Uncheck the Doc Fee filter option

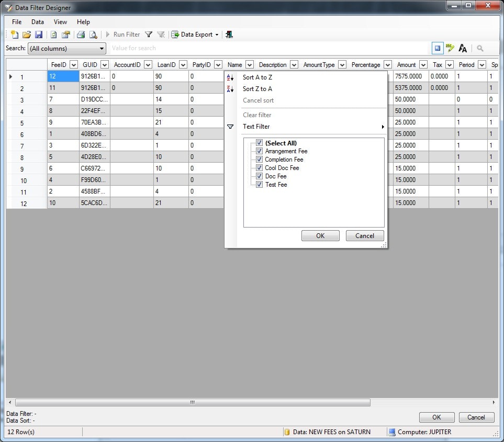(259, 176)
